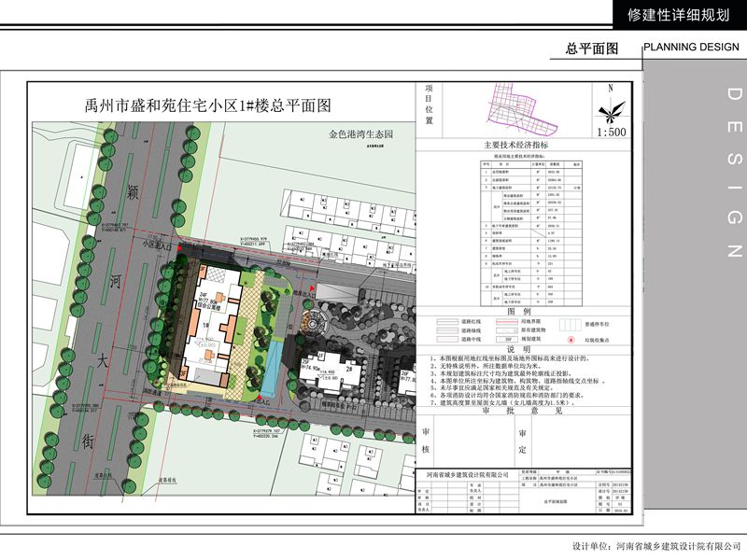Click the 1:500 scale label
Image resolution: width=747 pixels, height=560 pixels.
click(x=611, y=133)
